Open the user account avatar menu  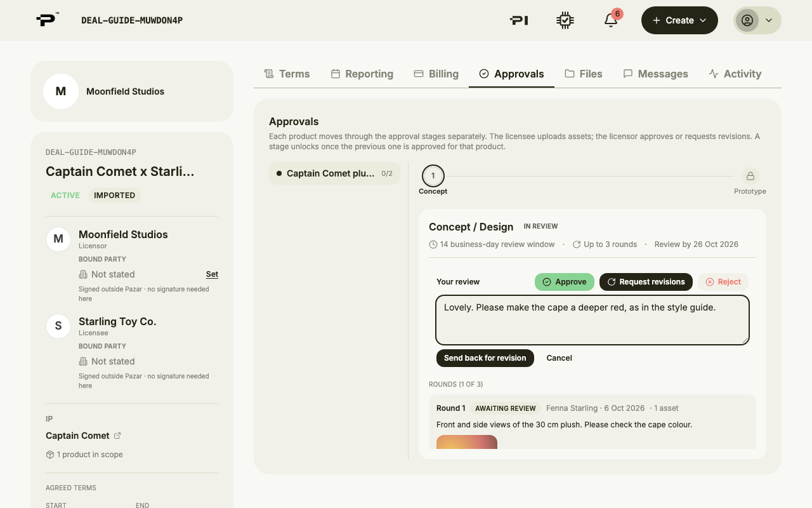(x=757, y=20)
